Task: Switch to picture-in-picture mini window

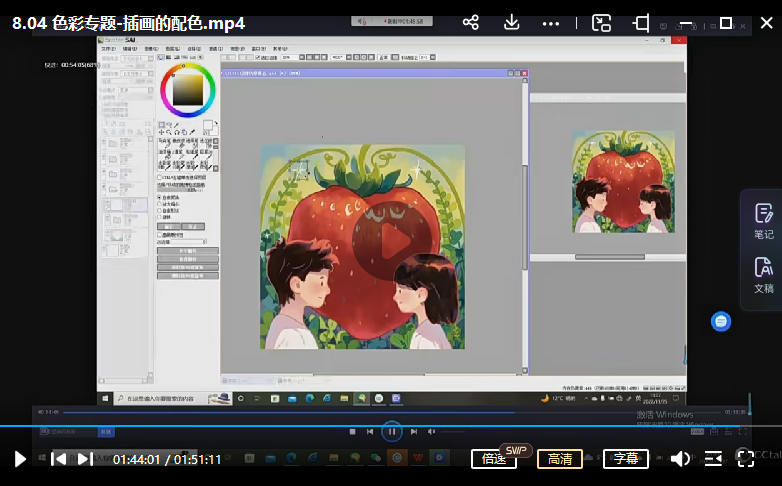Action: point(601,23)
